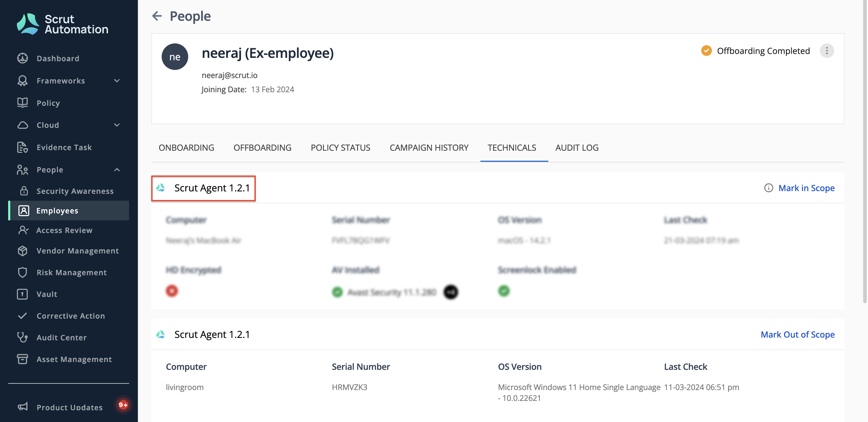Click the Scrut Automation logo

point(62,24)
